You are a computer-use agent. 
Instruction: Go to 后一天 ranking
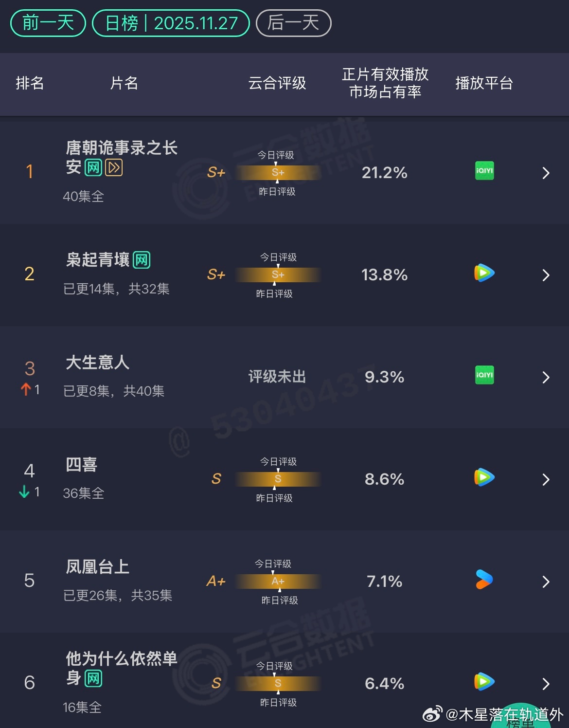[x=293, y=23]
